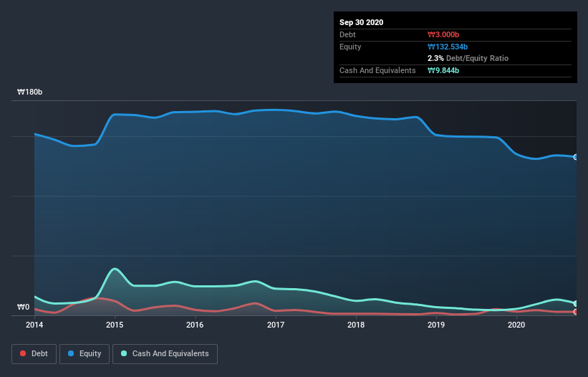
Task: Click the 2014 axis label
Action: [x=34, y=325]
